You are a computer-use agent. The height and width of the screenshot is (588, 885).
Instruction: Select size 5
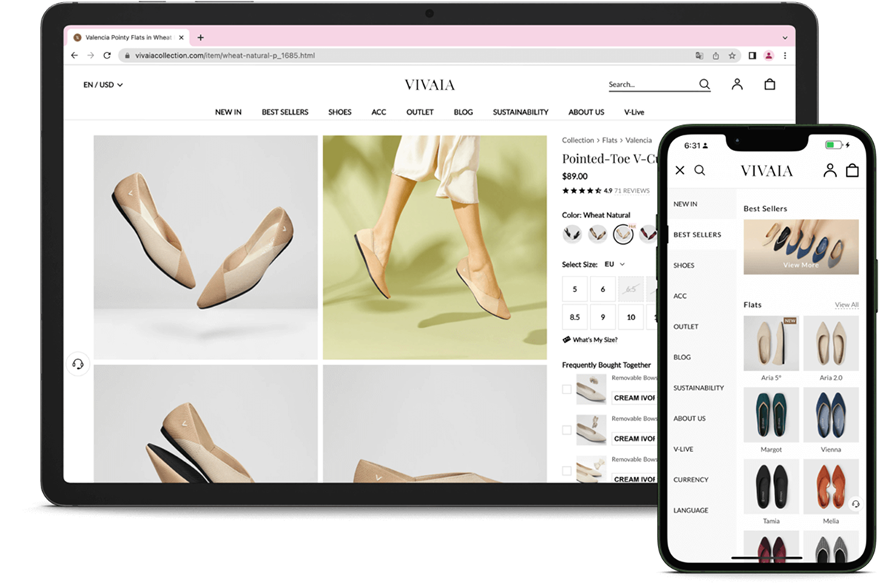(x=574, y=289)
